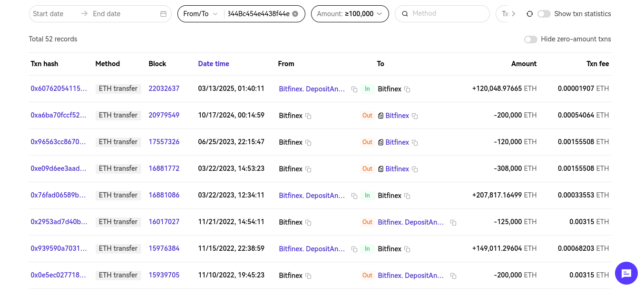Copy To address in 11/21/2022 row
The height and width of the screenshot is (296, 644).
[453, 223]
